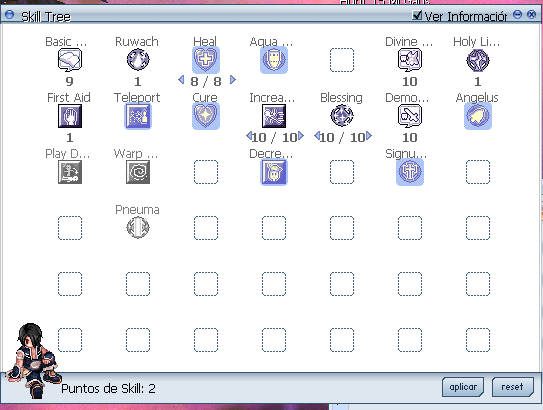
Task: Click the First Aid hand icon
Action: (70, 116)
